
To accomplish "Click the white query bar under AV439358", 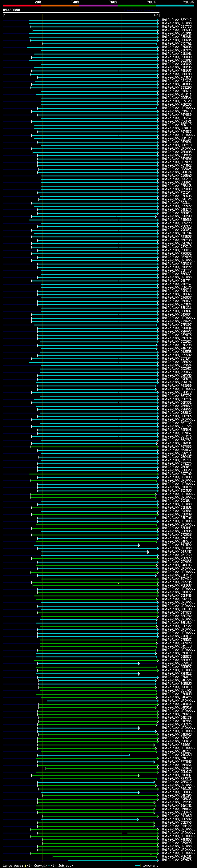I will [x=81, y=12].
